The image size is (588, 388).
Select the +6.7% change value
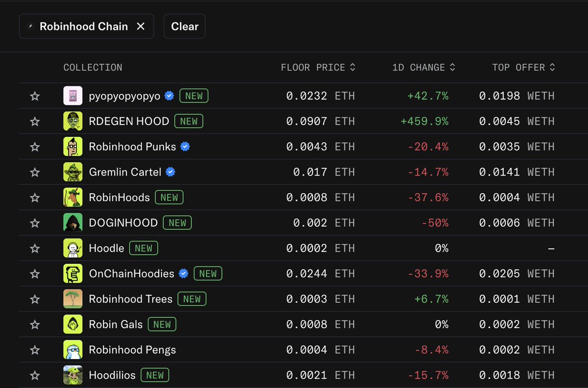(x=431, y=299)
